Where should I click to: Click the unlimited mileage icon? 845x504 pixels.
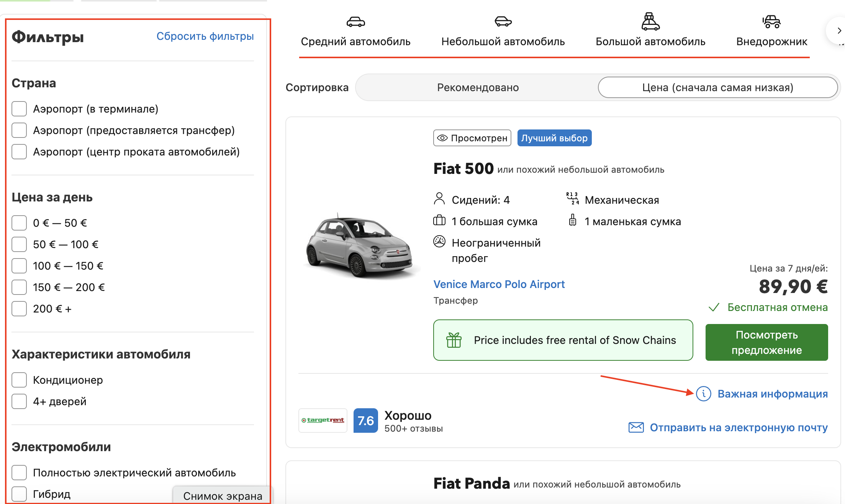[x=439, y=242]
